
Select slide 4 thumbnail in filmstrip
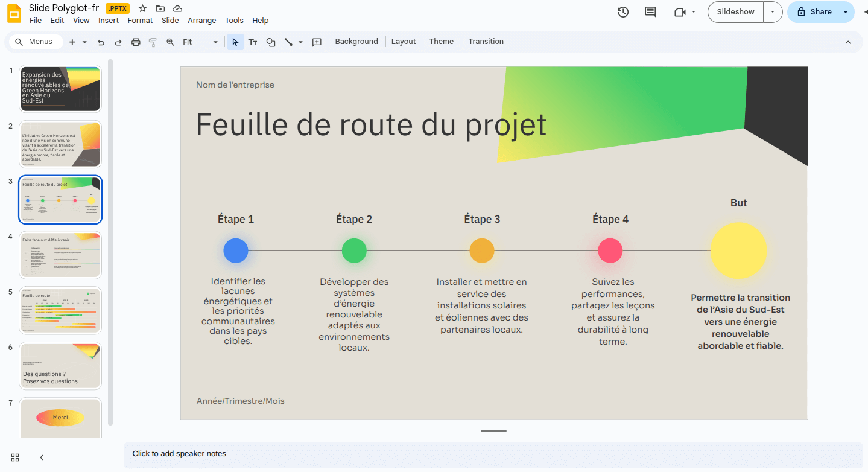click(60, 255)
